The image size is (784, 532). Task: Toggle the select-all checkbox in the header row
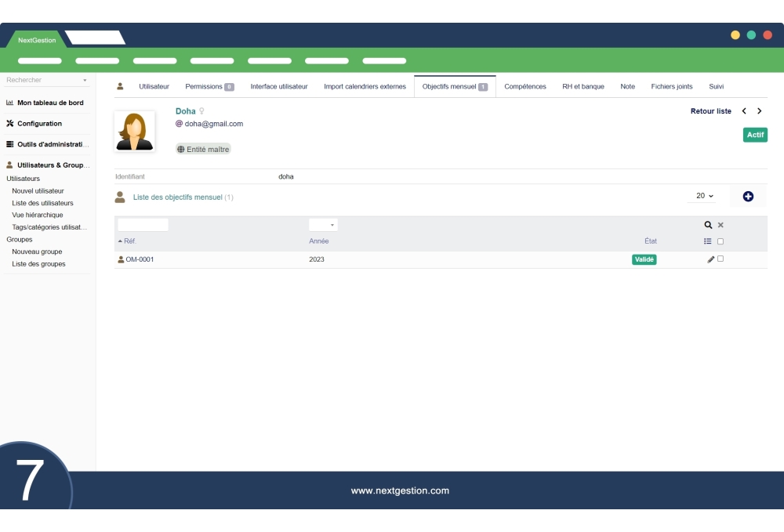(x=719, y=241)
